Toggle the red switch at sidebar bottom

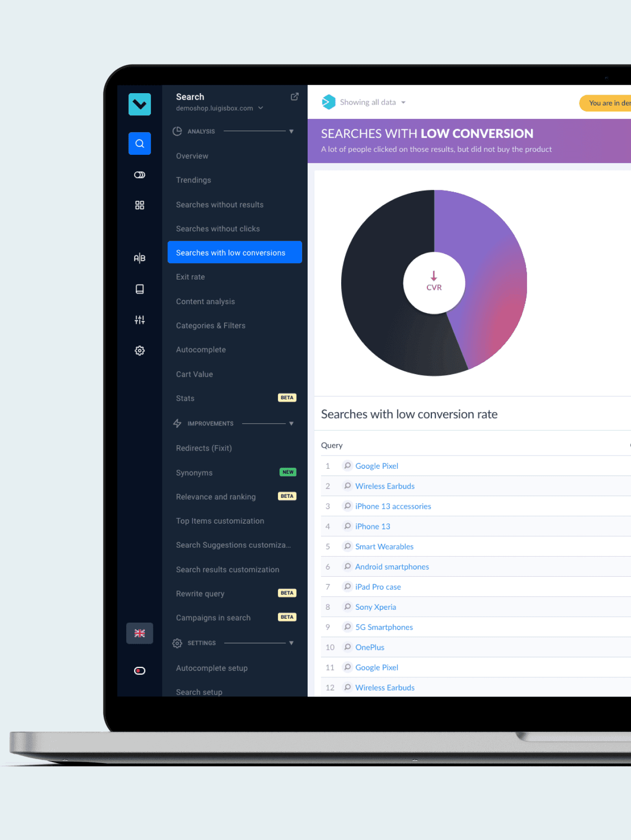(140, 670)
